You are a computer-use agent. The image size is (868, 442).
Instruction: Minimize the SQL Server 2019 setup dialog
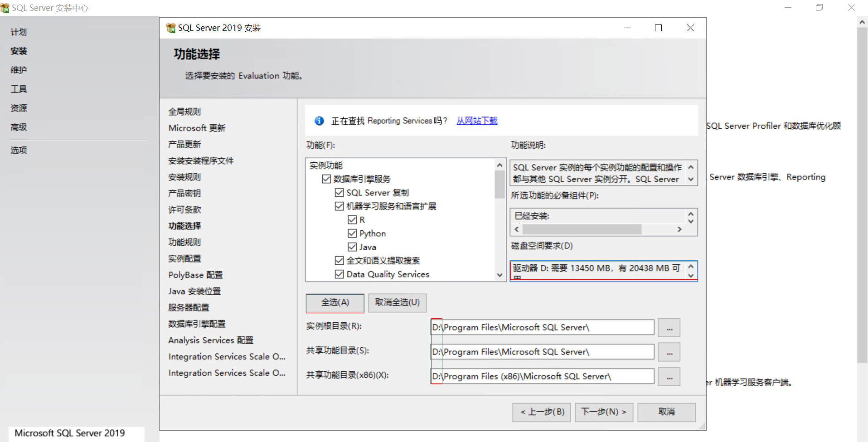click(627, 28)
